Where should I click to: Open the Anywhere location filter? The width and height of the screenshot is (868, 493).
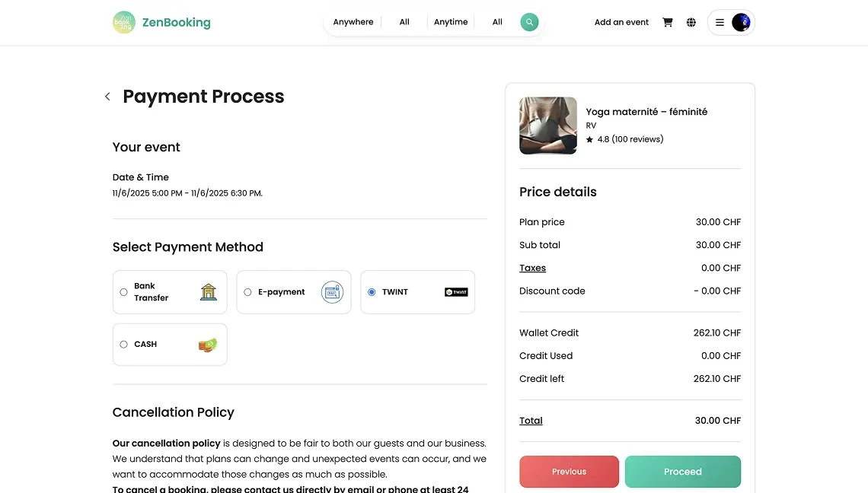click(x=353, y=22)
